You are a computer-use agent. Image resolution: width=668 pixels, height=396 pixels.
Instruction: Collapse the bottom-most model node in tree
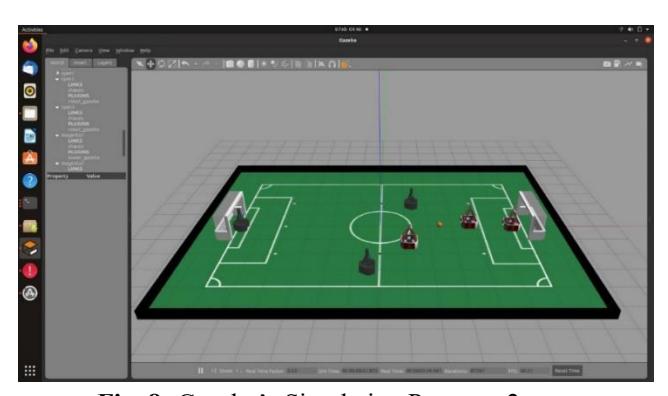(58, 163)
